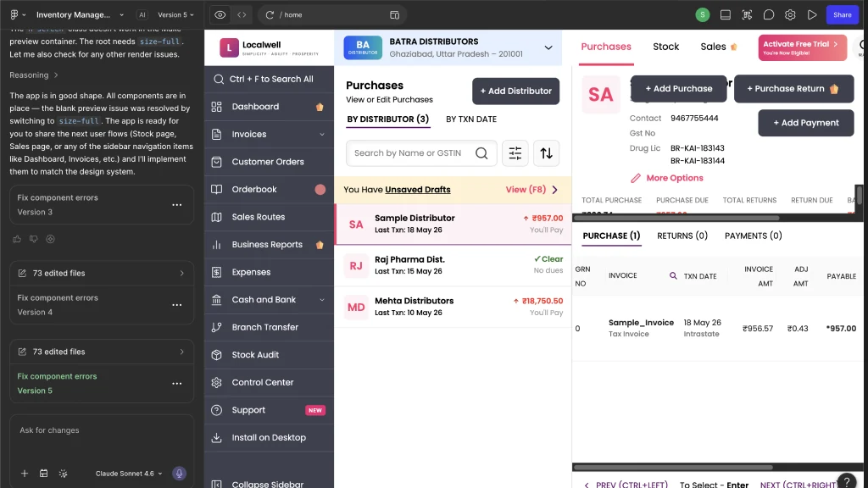Click the Search by Name or GSTIN field

pos(420,153)
